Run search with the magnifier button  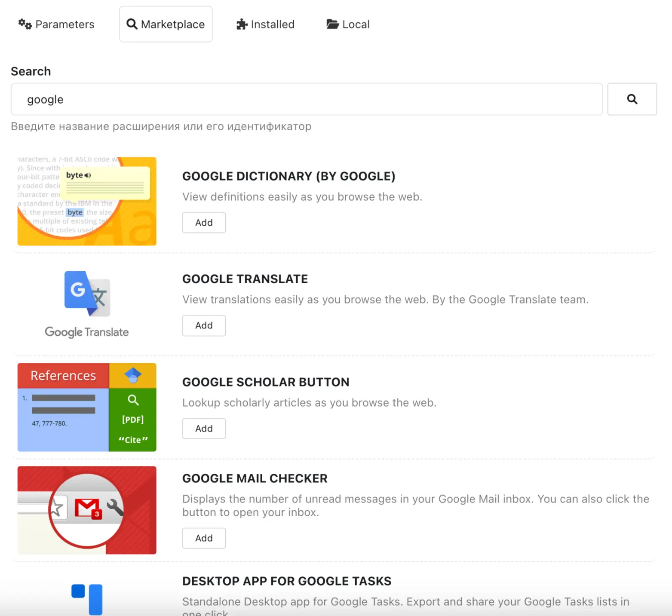click(x=632, y=99)
